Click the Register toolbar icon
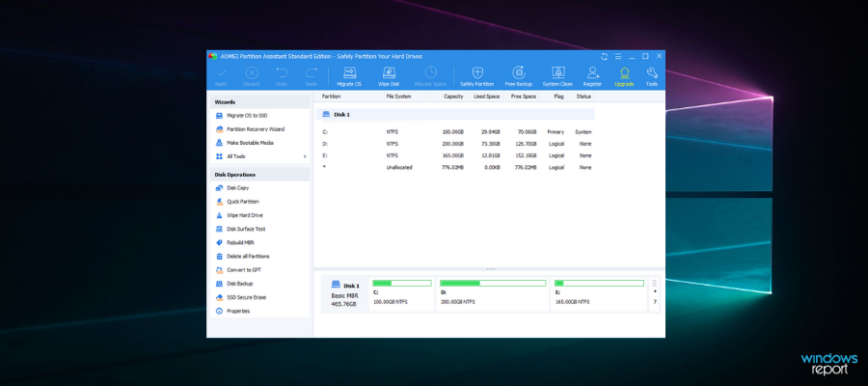 pyautogui.click(x=592, y=76)
